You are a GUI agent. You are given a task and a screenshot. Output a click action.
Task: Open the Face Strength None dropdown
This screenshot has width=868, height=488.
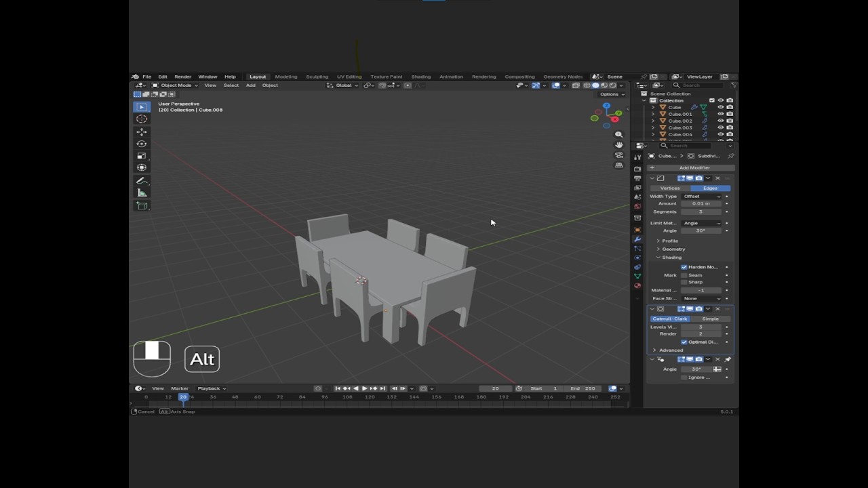(702, 298)
